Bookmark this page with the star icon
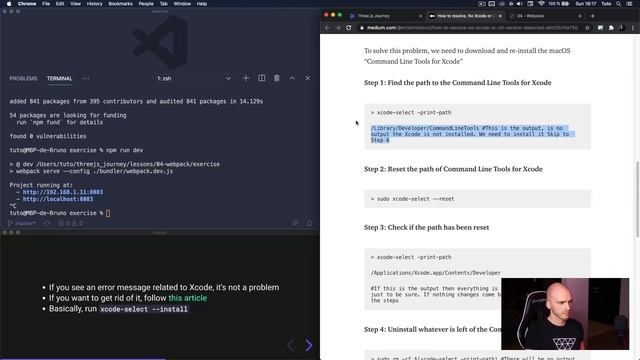640x360 pixels. click(587, 28)
